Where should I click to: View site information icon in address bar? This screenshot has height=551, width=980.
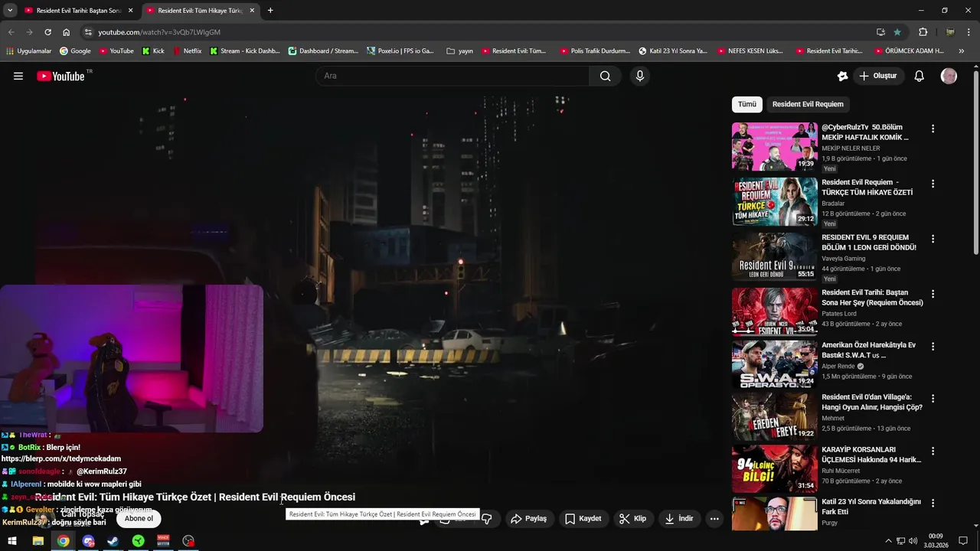coord(88,32)
